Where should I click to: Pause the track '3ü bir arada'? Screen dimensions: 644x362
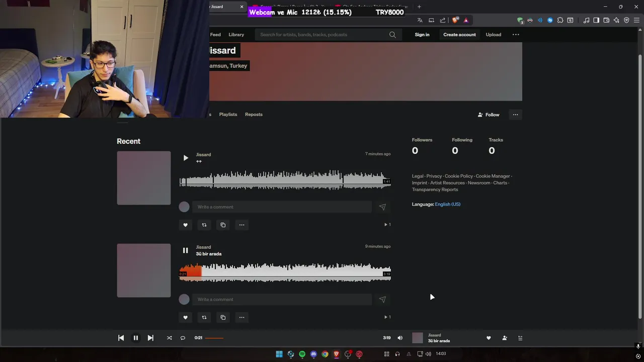coord(185,250)
